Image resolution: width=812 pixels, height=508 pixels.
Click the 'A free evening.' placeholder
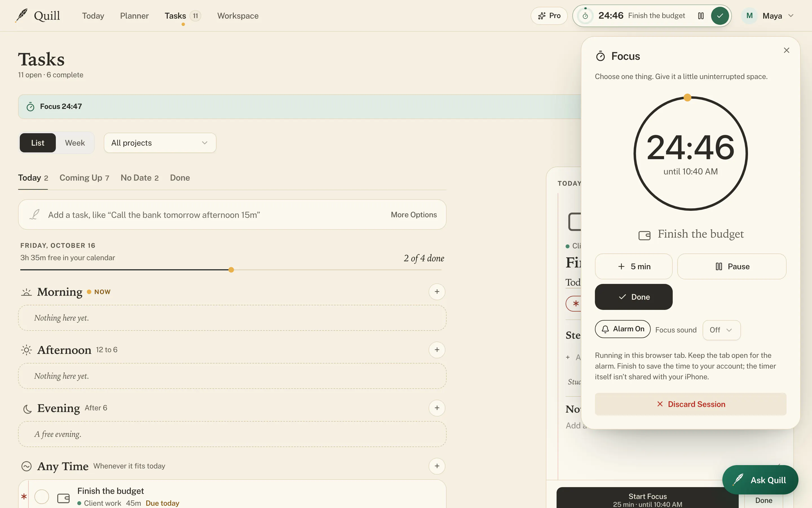[x=232, y=434]
